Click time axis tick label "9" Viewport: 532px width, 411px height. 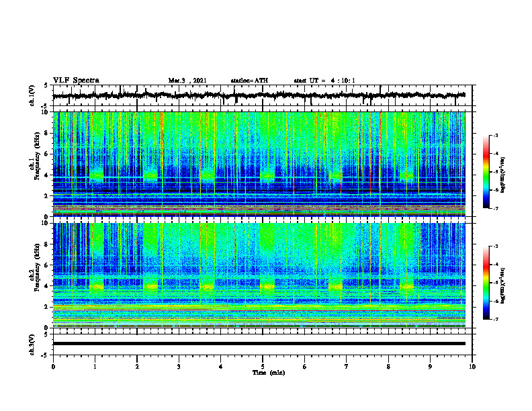tap(430, 367)
